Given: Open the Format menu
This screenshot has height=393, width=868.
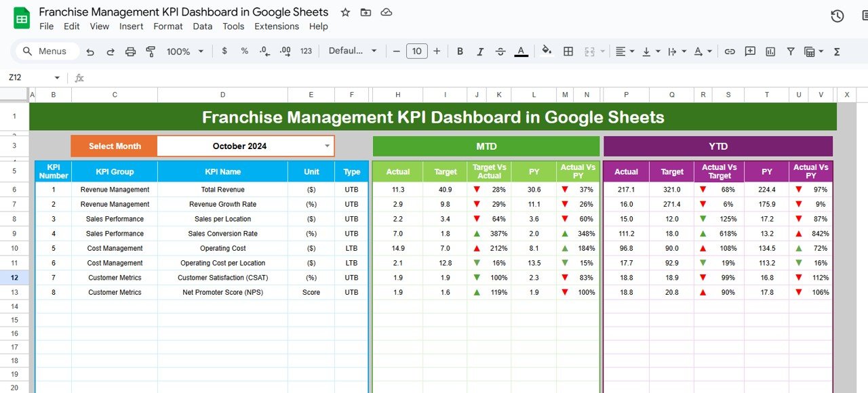Looking at the screenshot, I should tap(168, 26).
